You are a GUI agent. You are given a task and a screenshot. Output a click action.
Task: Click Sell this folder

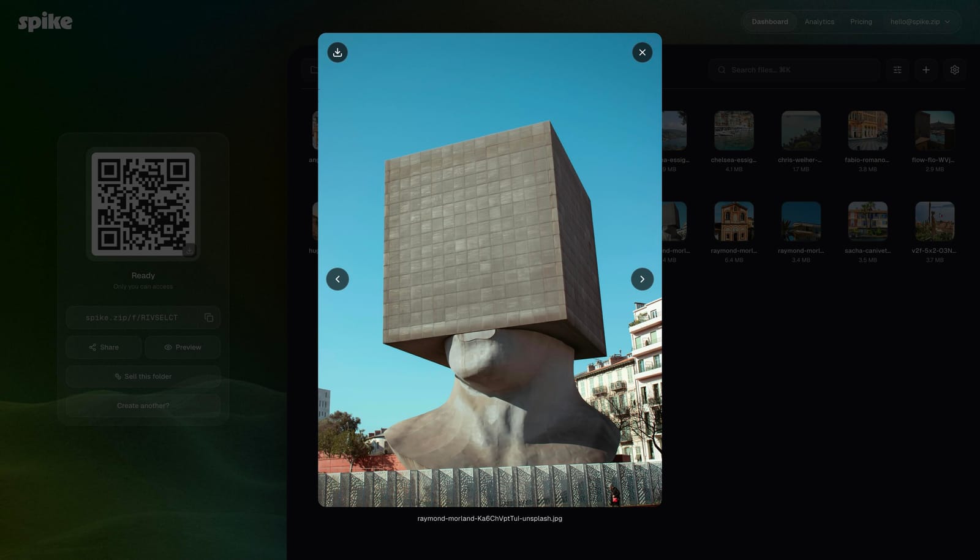click(143, 376)
